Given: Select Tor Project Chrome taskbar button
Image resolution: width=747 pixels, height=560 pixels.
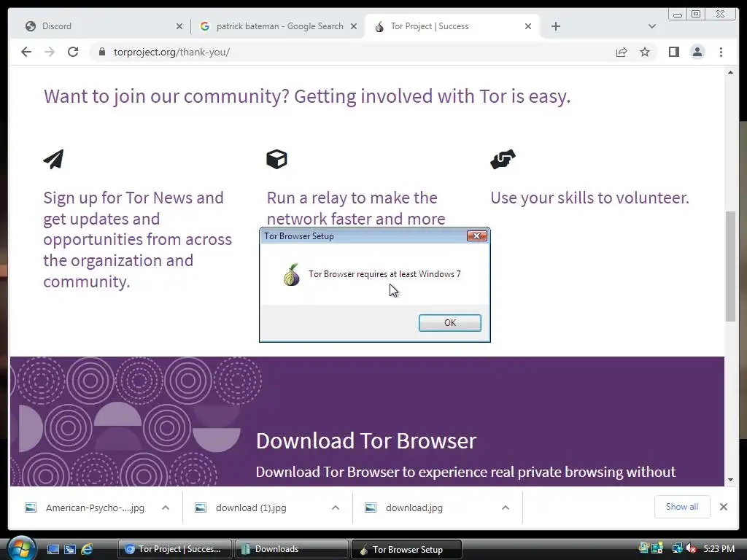Looking at the screenshot, I should coord(174,549).
